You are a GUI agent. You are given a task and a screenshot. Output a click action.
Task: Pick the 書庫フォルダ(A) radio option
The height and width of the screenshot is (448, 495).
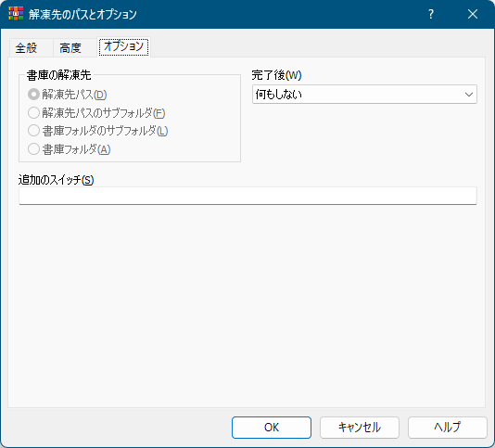coord(33,148)
